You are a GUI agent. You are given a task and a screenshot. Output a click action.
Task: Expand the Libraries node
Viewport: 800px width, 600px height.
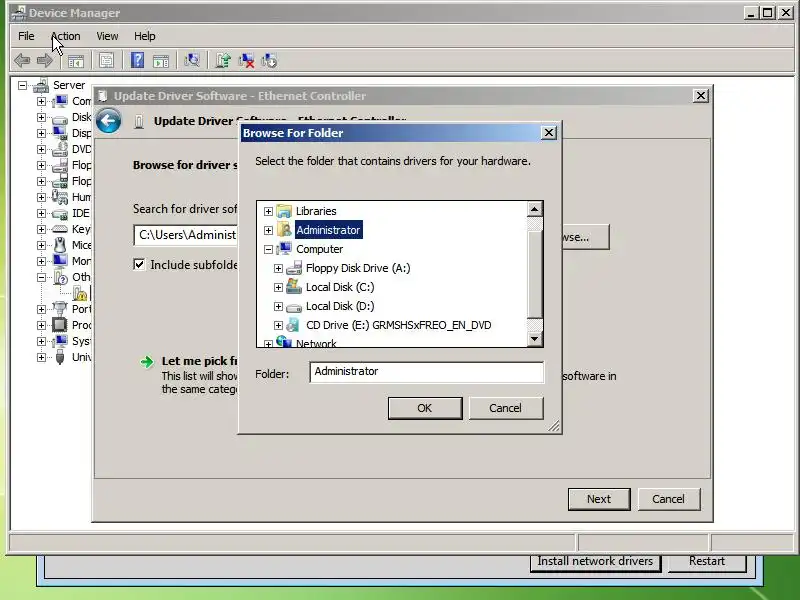pyautogui.click(x=268, y=211)
